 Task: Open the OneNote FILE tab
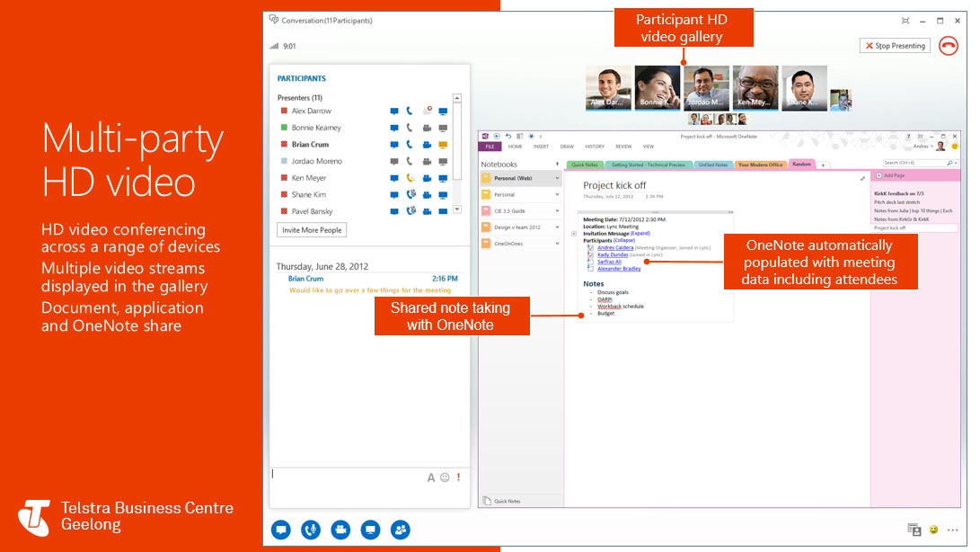click(x=490, y=147)
